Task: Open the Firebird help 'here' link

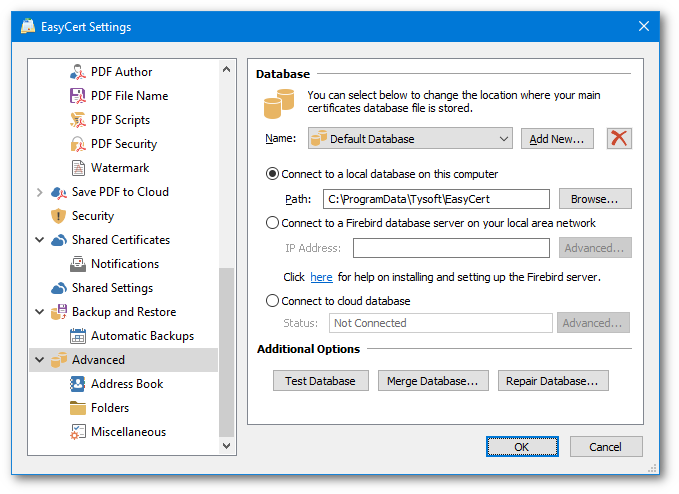Action: [321, 277]
